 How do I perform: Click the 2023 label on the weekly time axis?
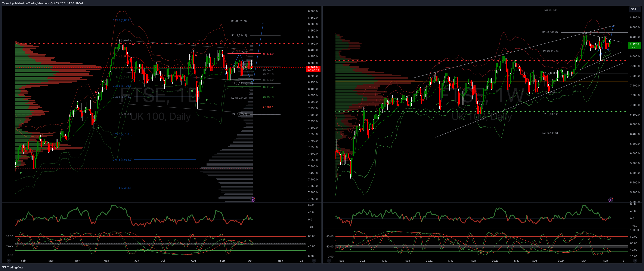[495, 261]
